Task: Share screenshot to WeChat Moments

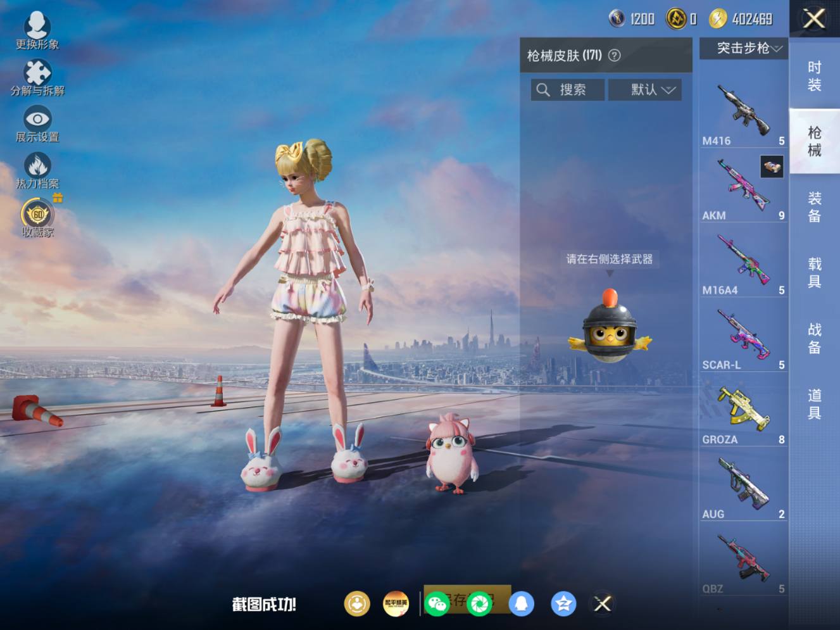Action: point(479,604)
